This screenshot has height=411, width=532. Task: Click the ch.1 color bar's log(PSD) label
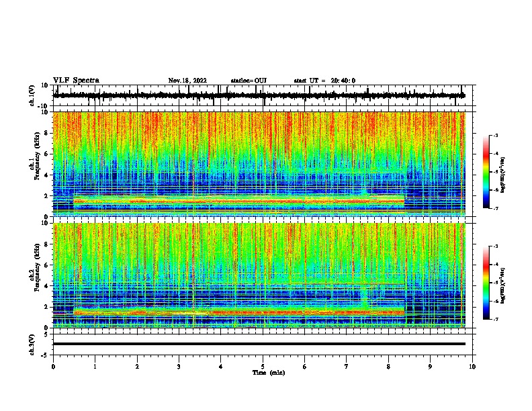(x=503, y=175)
